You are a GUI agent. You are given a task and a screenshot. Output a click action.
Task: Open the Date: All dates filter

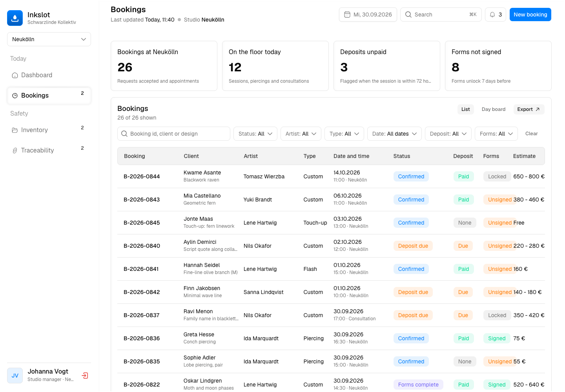(394, 134)
